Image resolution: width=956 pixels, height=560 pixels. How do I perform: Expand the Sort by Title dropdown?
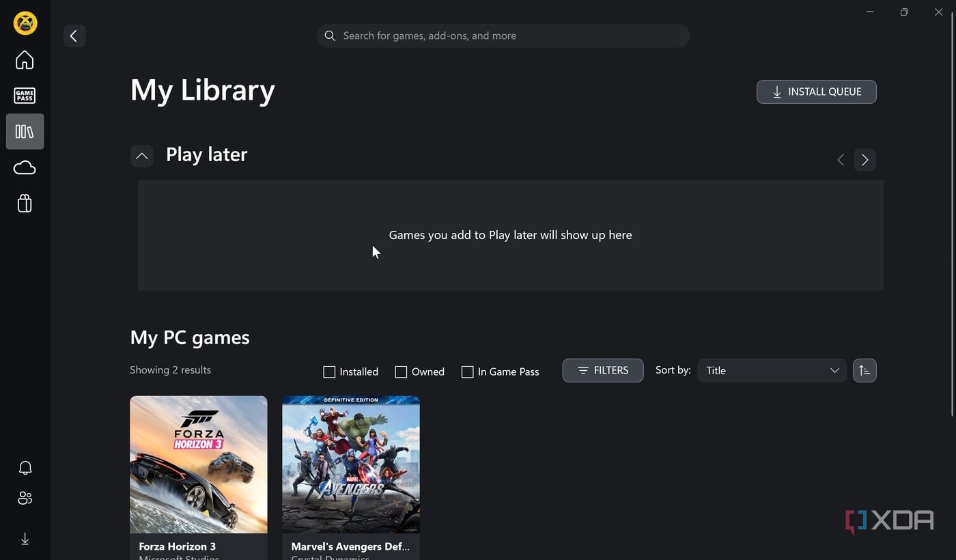[x=772, y=370]
